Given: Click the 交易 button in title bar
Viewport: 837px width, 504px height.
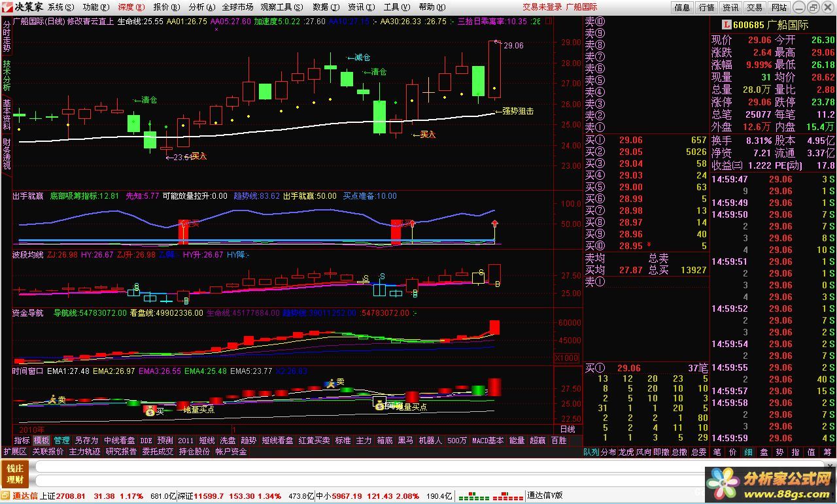Looking at the screenshot, I should click(755, 7).
